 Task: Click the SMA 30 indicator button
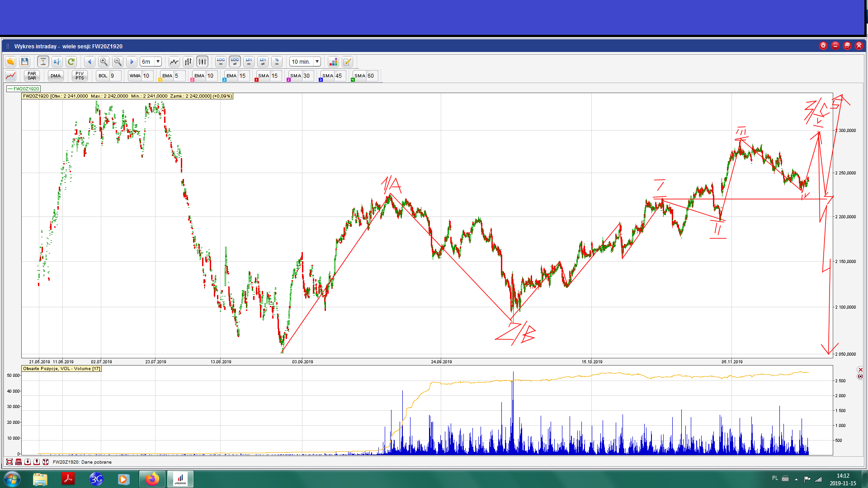click(x=296, y=75)
